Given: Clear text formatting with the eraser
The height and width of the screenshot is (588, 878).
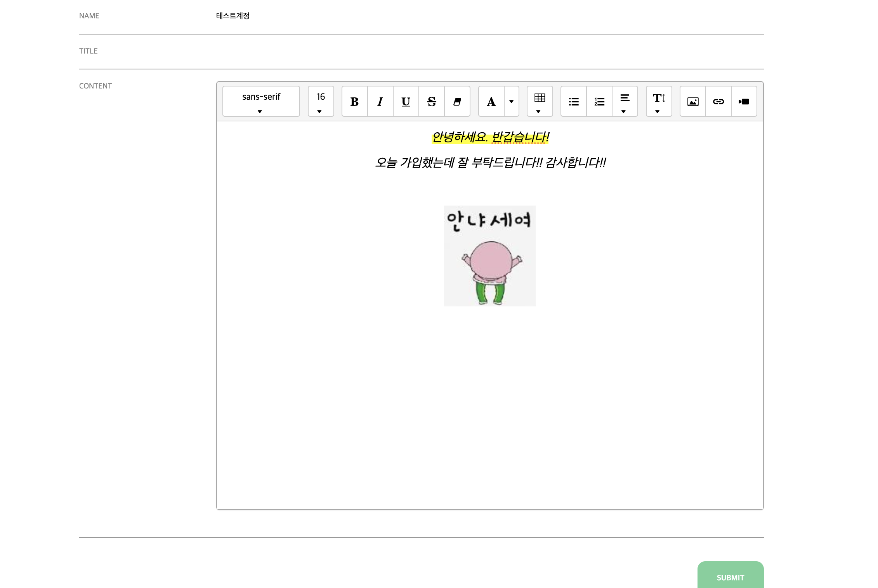Looking at the screenshot, I should (457, 101).
